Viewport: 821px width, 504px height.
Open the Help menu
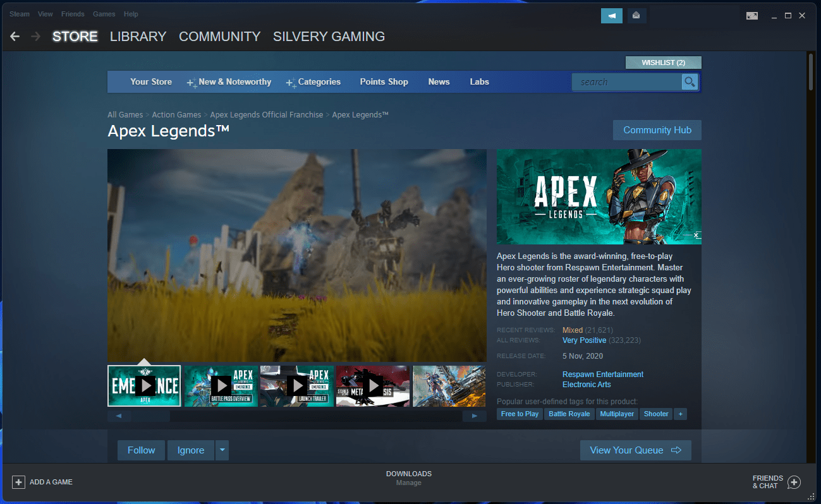click(131, 14)
